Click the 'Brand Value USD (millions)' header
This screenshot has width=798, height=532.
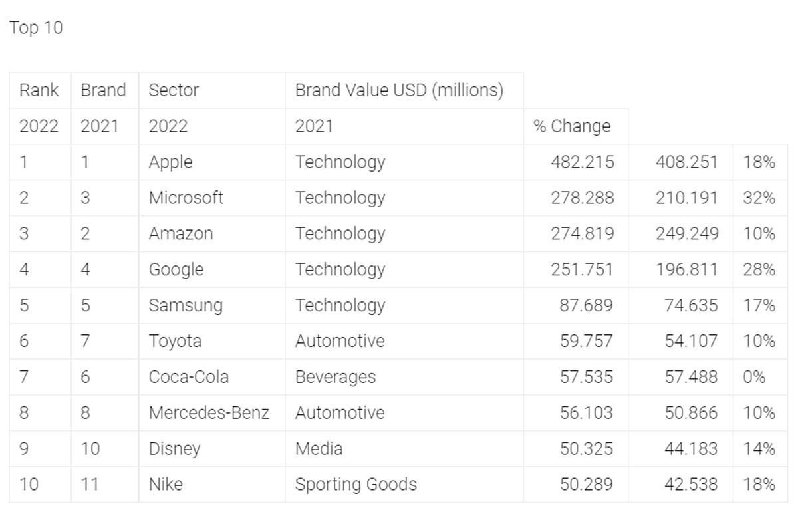(x=399, y=90)
